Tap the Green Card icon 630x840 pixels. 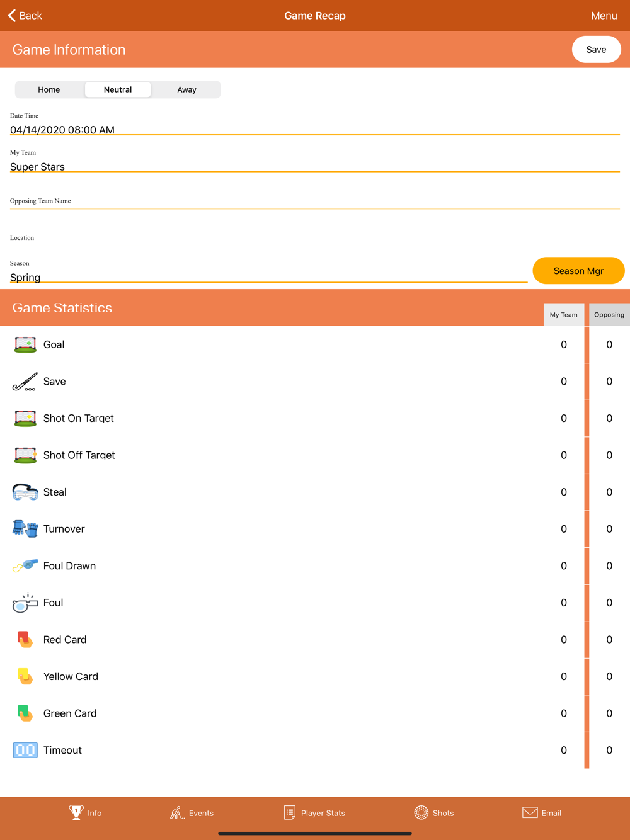click(25, 713)
